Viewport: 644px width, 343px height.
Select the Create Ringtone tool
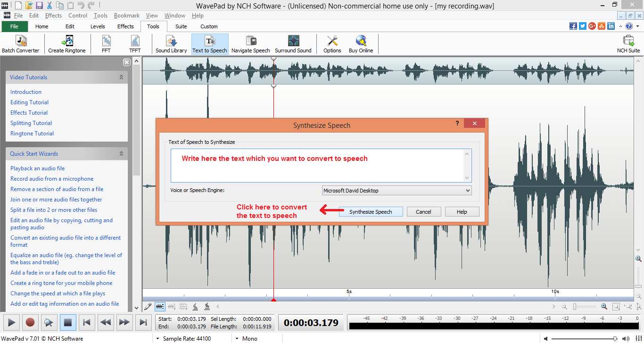click(x=66, y=43)
